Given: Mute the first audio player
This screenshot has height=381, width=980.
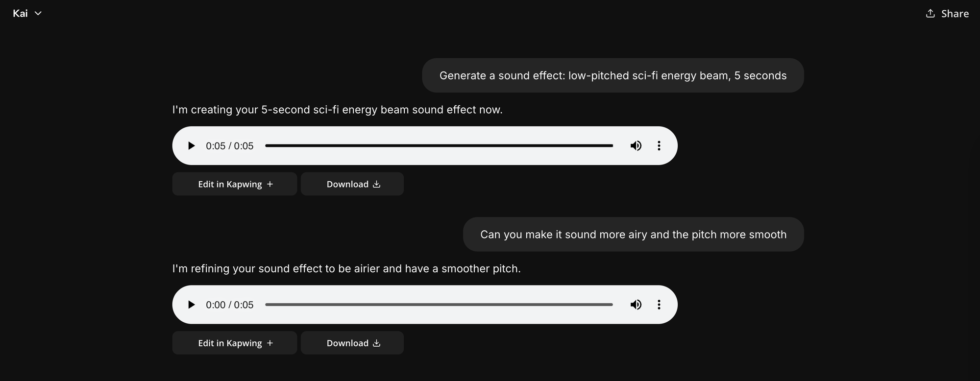Looking at the screenshot, I should click(x=636, y=145).
